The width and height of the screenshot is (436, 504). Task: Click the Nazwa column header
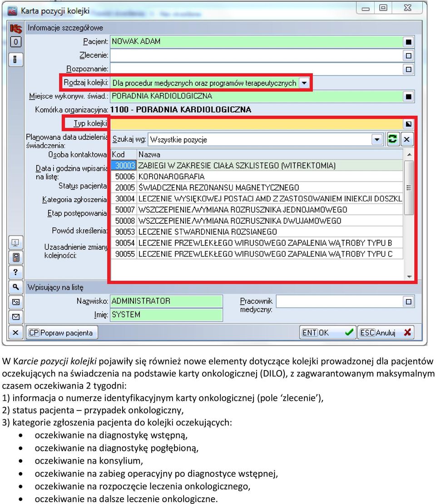(270, 155)
